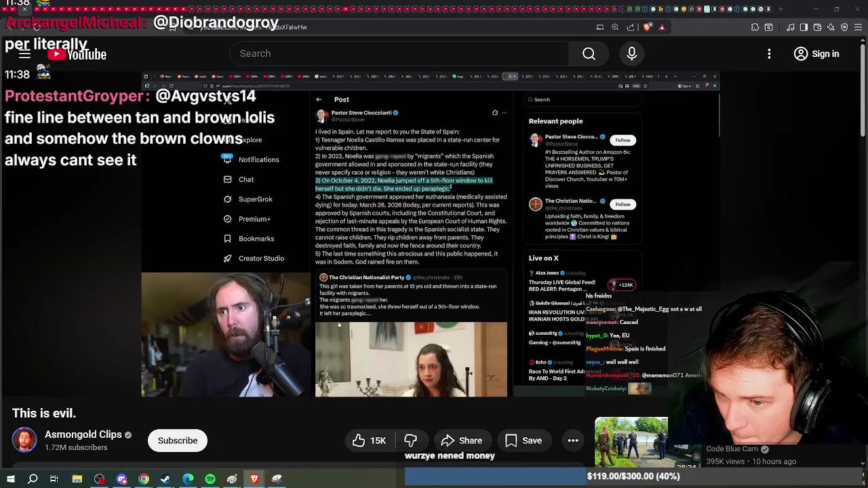Open the Asmongold Clips channel avatar
Viewport: 868px width, 488px height.
[x=24, y=441]
